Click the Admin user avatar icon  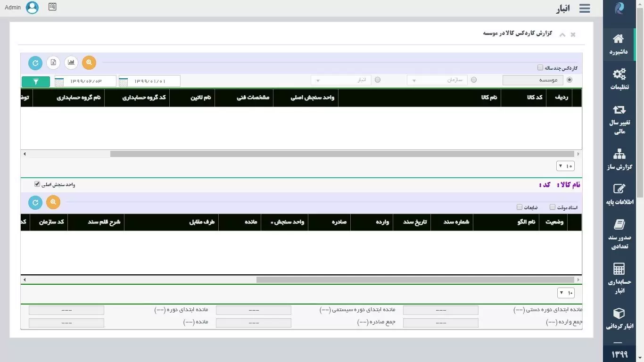point(32,8)
